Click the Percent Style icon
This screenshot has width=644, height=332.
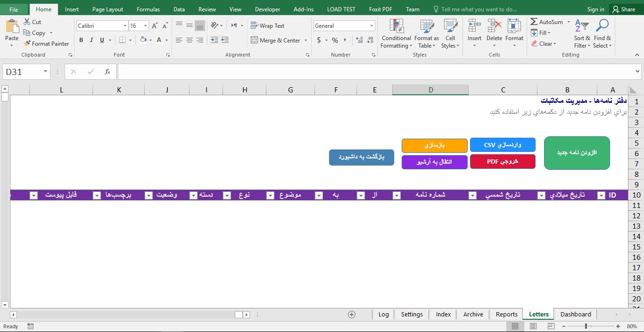(335, 40)
